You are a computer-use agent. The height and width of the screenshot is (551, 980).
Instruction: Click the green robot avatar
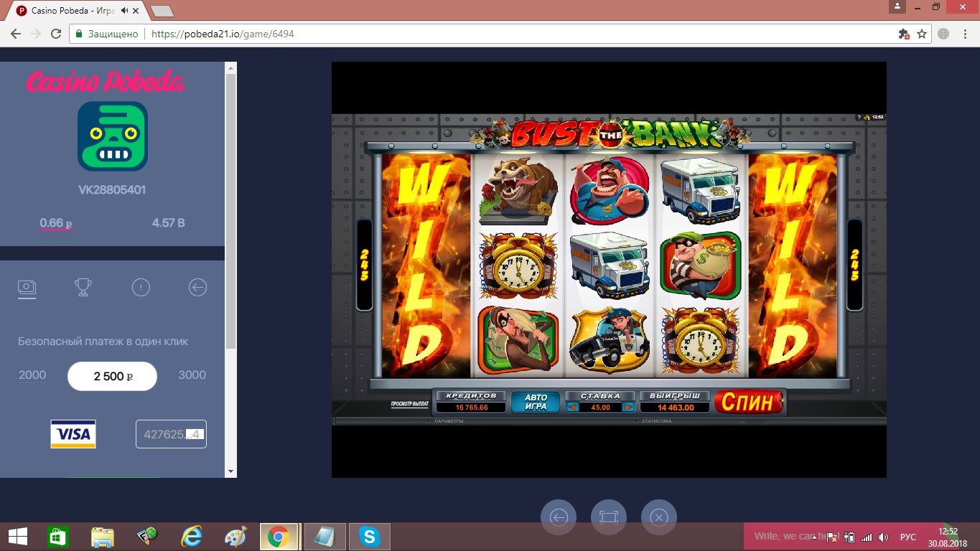pyautogui.click(x=113, y=136)
